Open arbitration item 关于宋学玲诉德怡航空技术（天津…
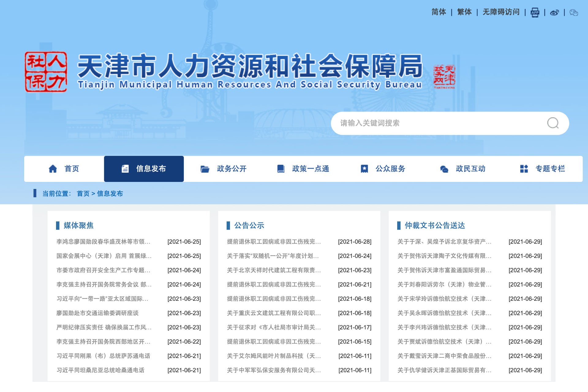 pos(444,299)
